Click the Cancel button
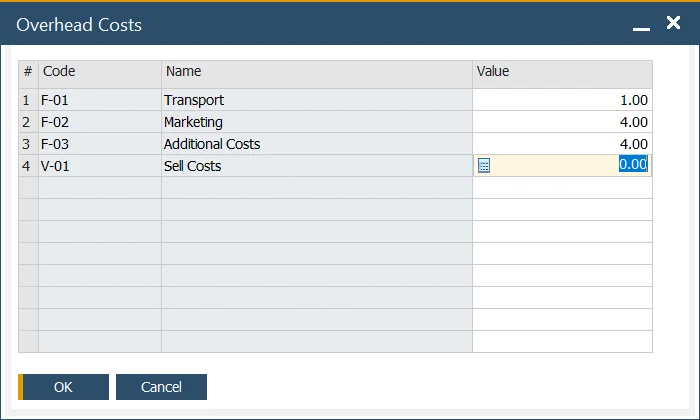This screenshot has width=700, height=420. 161,387
